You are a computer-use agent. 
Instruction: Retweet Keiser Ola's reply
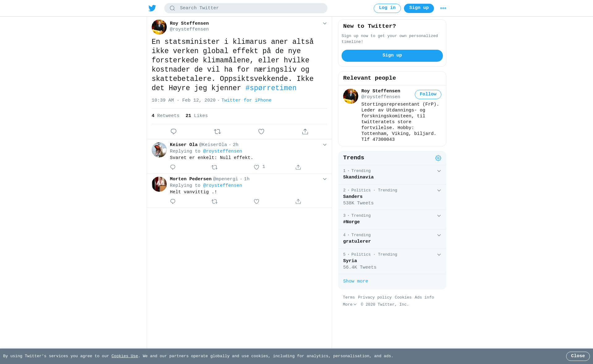(215, 167)
